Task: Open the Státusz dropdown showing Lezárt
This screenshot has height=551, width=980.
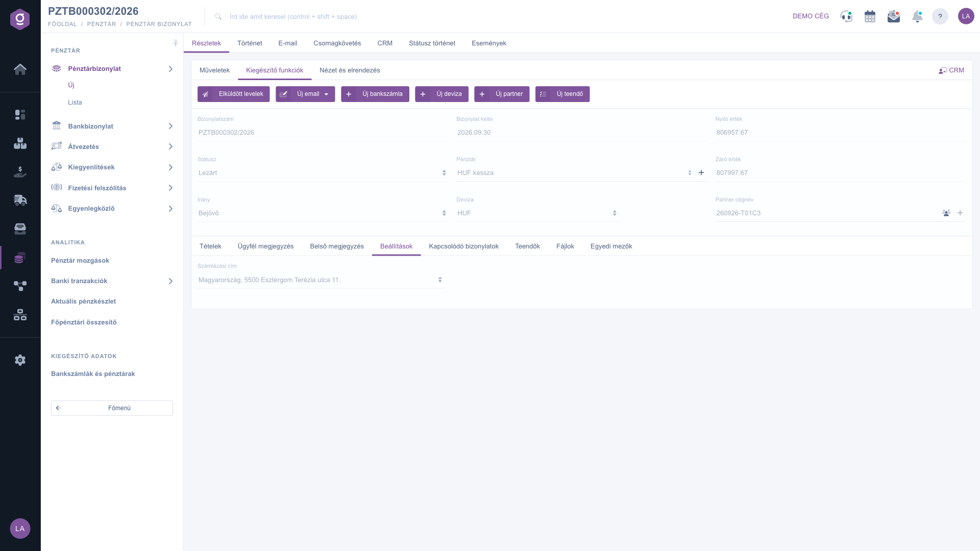Action: (x=323, y=173)
